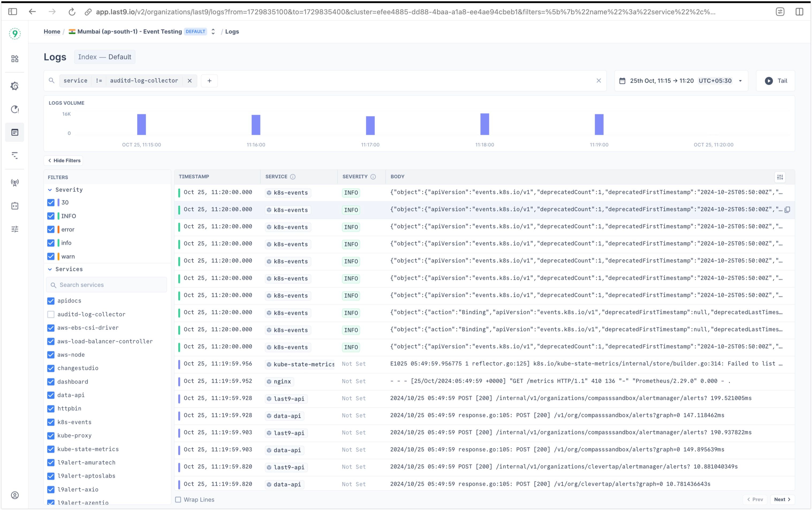
Task: Open the cluster switcher next to DEFAULT badge
Action: pyautogui.click(x=213, y=32)
